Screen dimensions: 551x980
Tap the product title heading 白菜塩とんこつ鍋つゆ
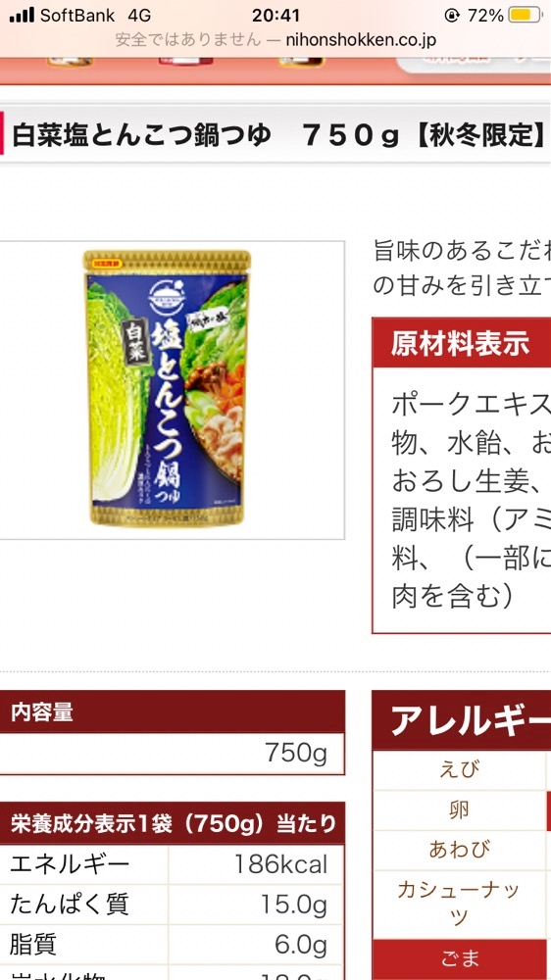click(x=142, y=135)
